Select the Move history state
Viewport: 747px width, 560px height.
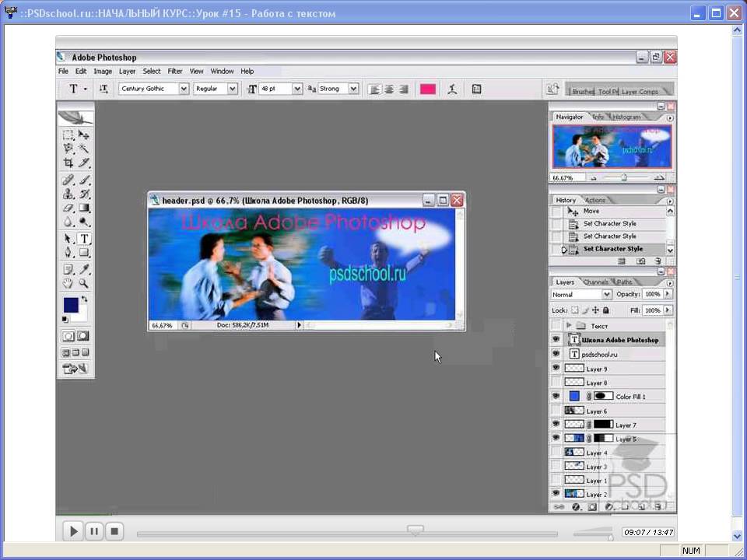click(x=615, y=211)
